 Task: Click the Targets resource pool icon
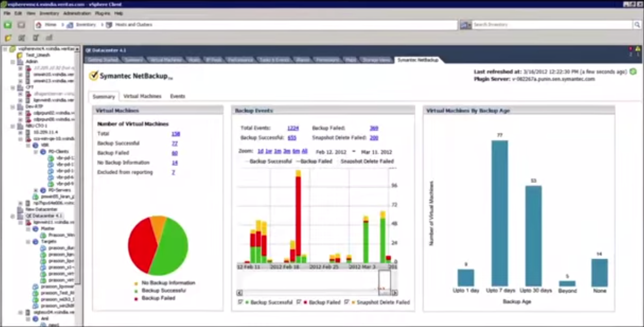tap(35, 242)
